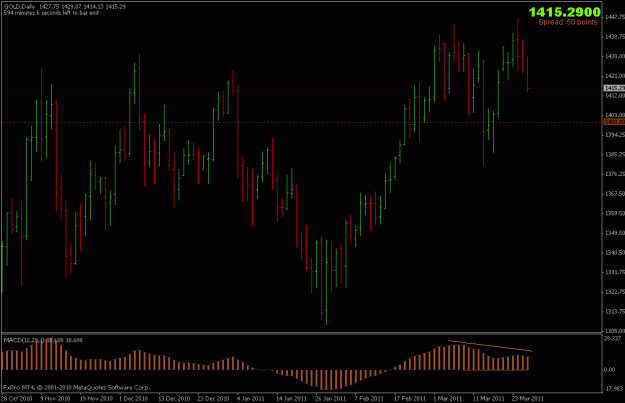
Task: Click the 1394.25 price axis label
Action: [x=615, y=135]
